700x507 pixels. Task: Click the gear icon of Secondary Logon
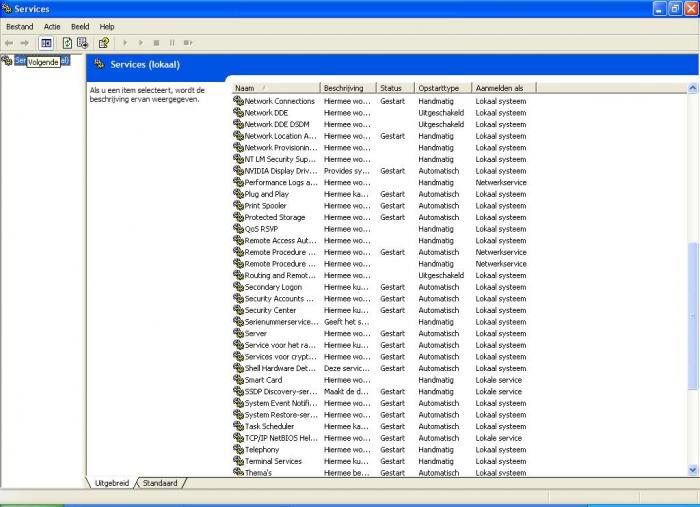(238, 287)
